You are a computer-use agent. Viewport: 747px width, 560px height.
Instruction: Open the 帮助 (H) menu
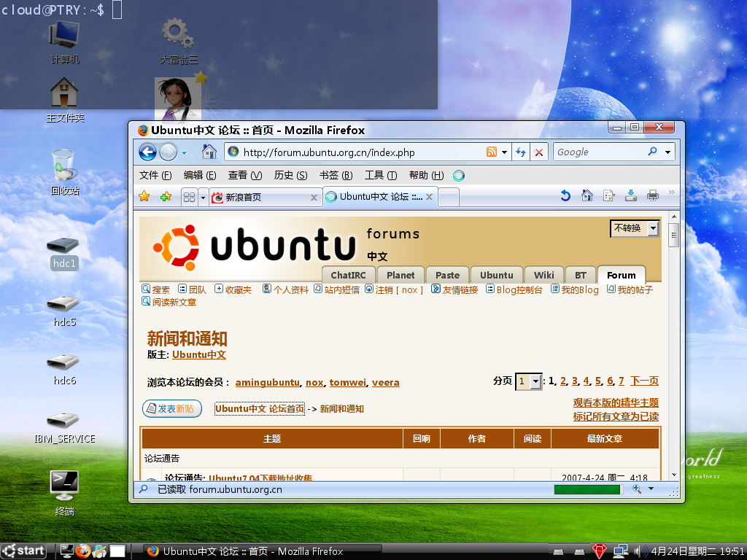point(426,175)
